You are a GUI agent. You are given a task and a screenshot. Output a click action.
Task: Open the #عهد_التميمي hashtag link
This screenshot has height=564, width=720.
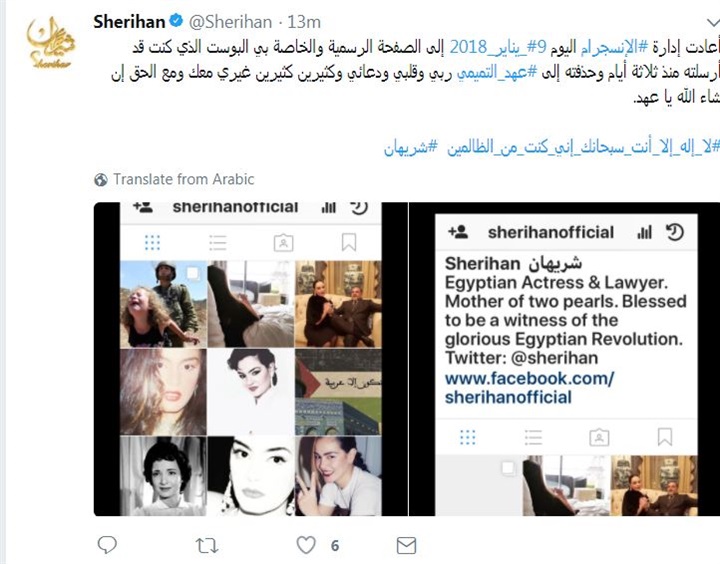497,73
